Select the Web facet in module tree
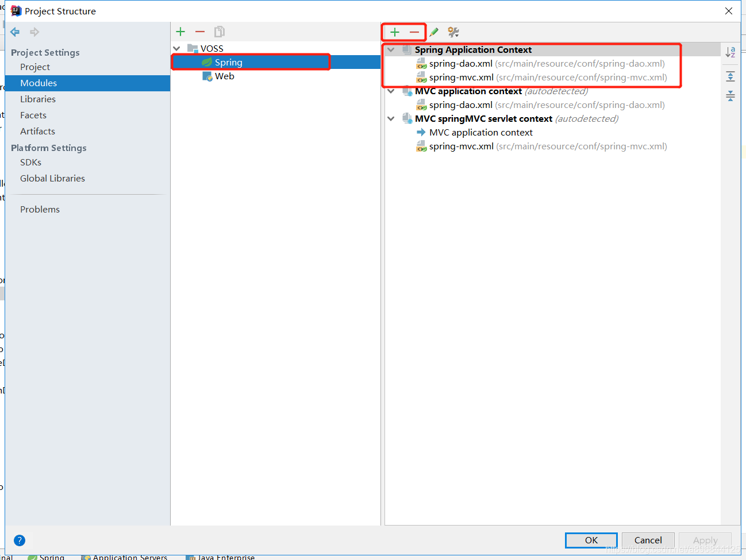The height and width of the screenshot is (560, 746). [x=225, y=76]
